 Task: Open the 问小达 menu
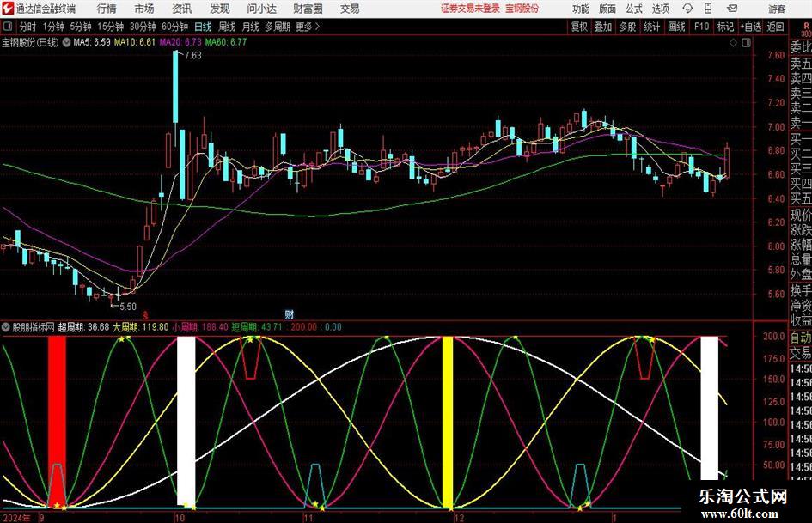coord(261,9)
